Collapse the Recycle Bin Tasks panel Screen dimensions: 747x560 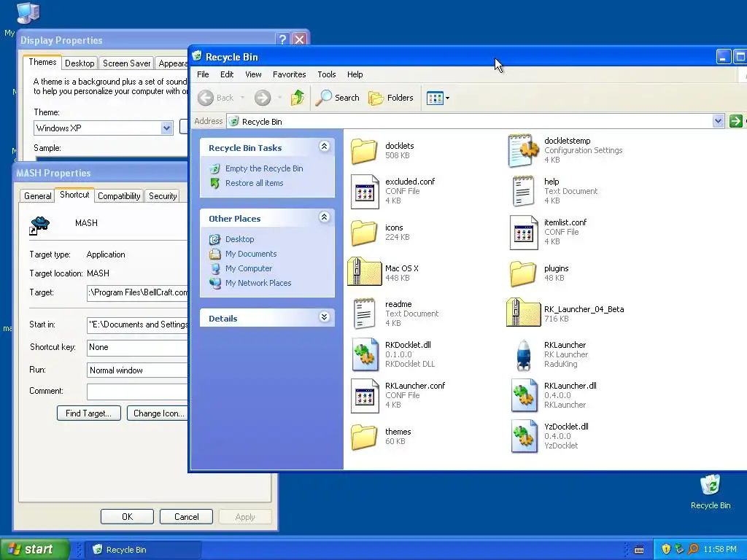(x=325, y=146)
